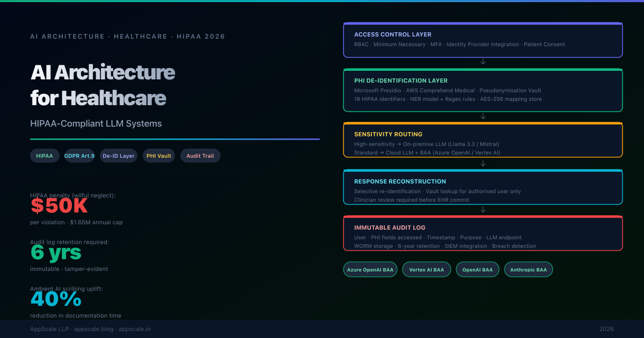Viewport: 644px width, 338px height.
Task: Select the Sensitivity Routing card heading
Action: (x=388, y=134)
